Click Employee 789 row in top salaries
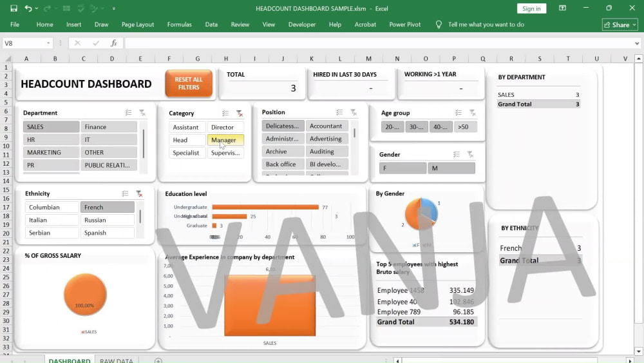The height and width of the screenshot is (363, 644). pyautogui.click(x=426, y=311)
